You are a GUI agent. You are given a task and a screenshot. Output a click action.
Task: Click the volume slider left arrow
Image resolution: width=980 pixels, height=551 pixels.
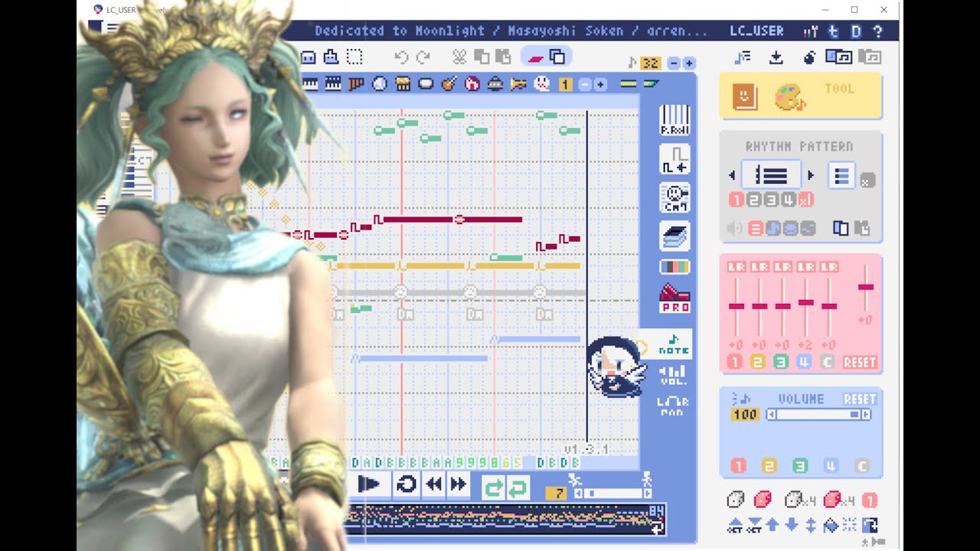click(772, 415)
